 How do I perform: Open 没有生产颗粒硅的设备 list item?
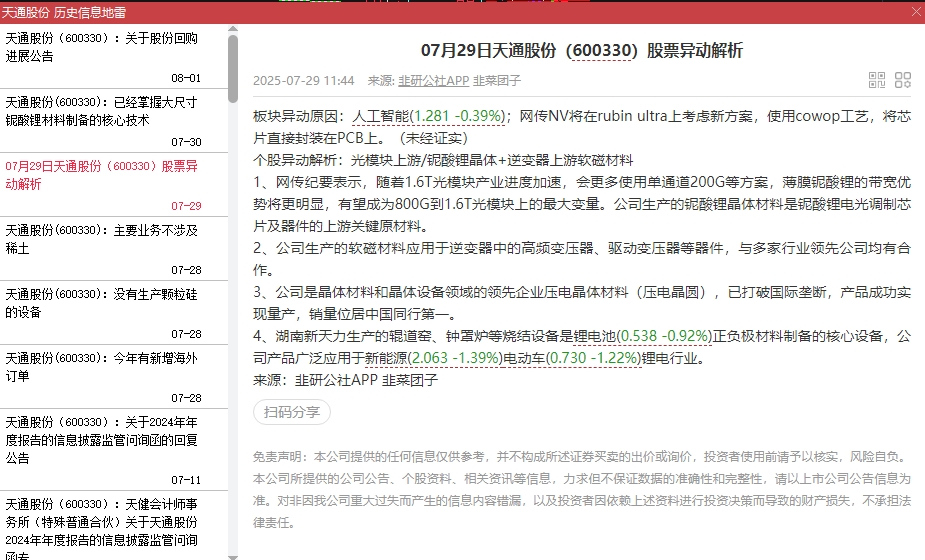(114, 313)
